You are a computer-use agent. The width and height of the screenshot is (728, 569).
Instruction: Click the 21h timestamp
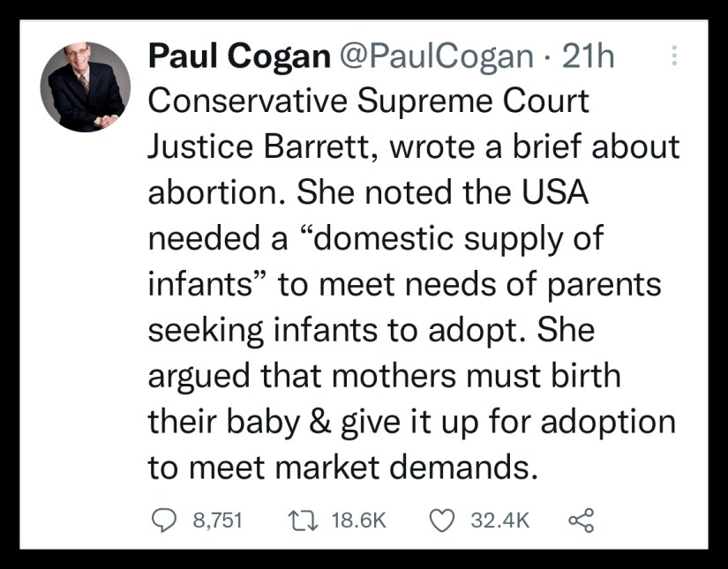point(587,58)
